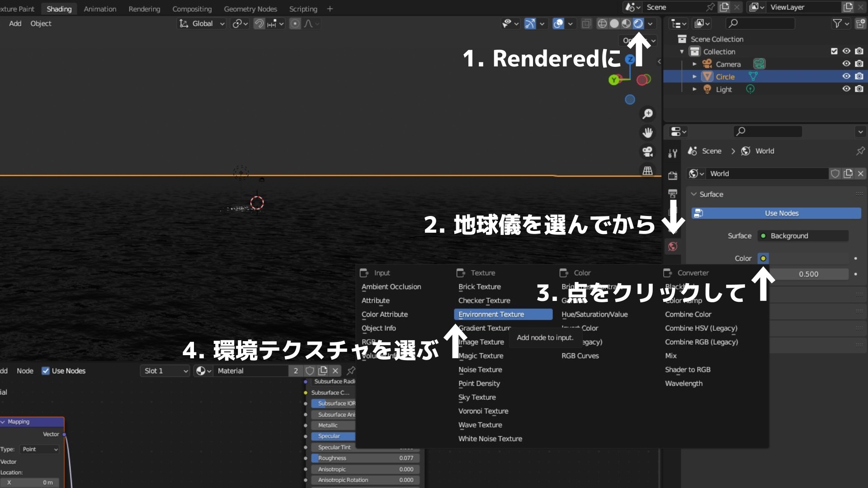Viewport: 868px width, 488px height.
Task: Select Environment Texture from the menu
Action: [491, 314]
